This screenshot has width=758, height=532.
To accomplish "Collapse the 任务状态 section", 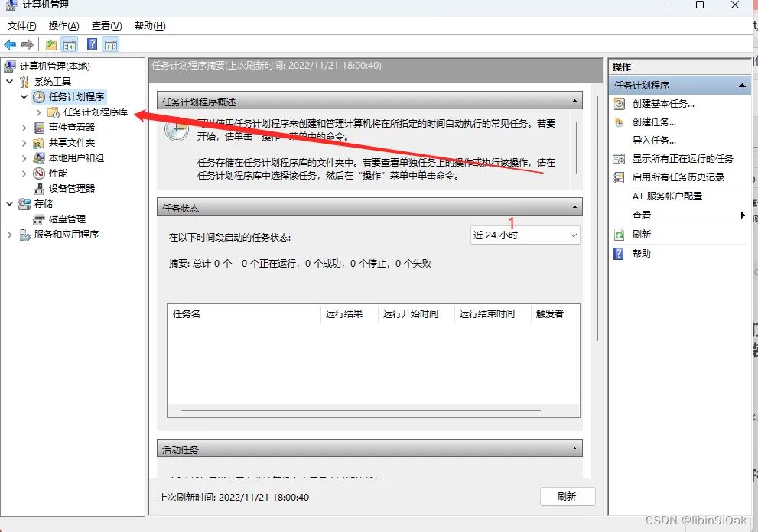I will pos(574,207).
